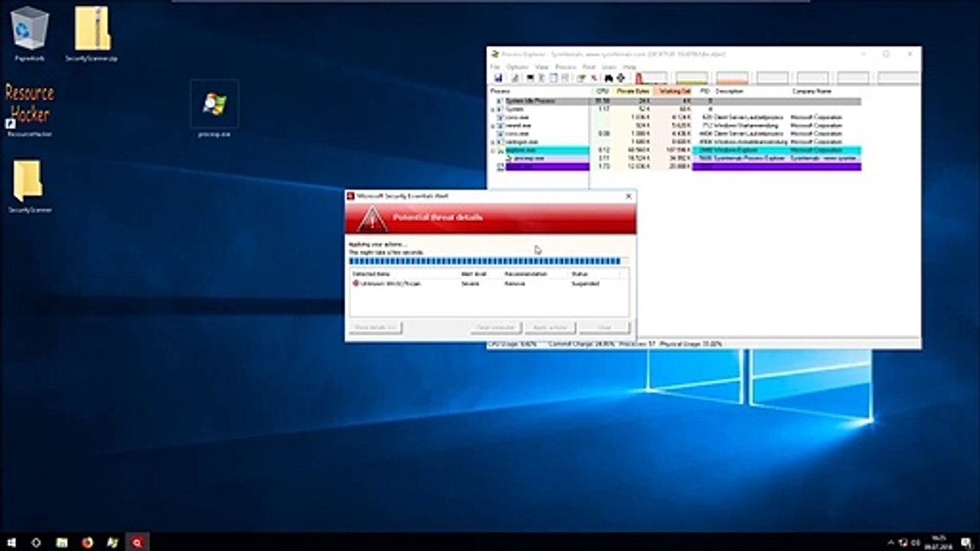Select the Papierkorb recycle bin desktop icon

point(29,34)
